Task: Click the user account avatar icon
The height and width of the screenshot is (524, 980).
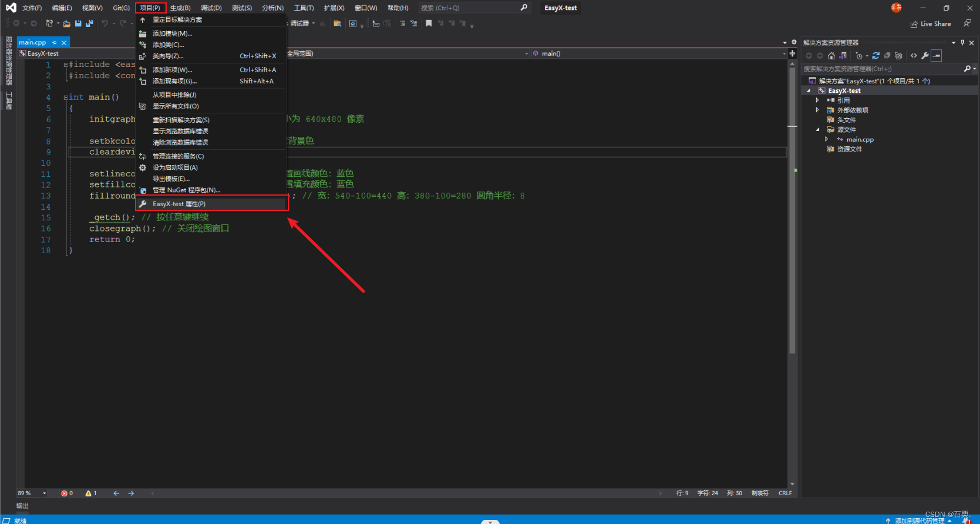Action: (x=896, y=8)
